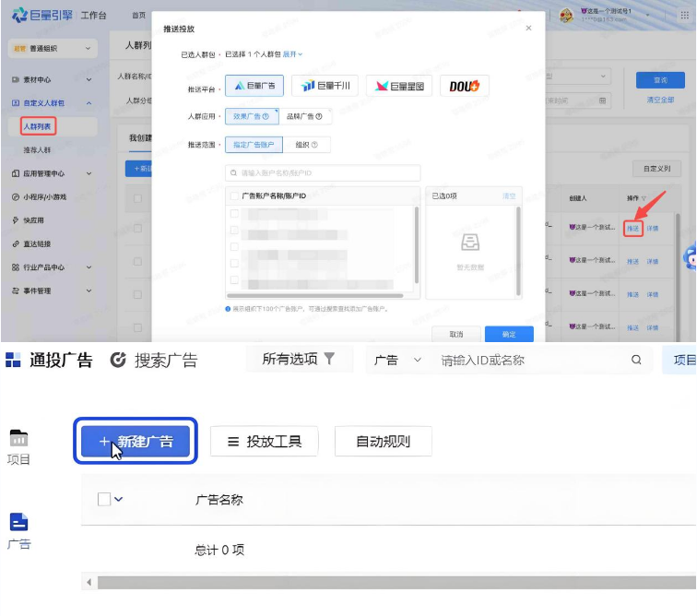Click the ad table horizontal scrollbar

[397, 582]
